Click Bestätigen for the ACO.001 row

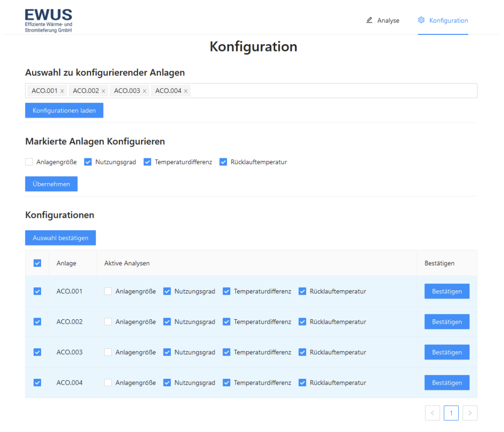click(446, 291)
